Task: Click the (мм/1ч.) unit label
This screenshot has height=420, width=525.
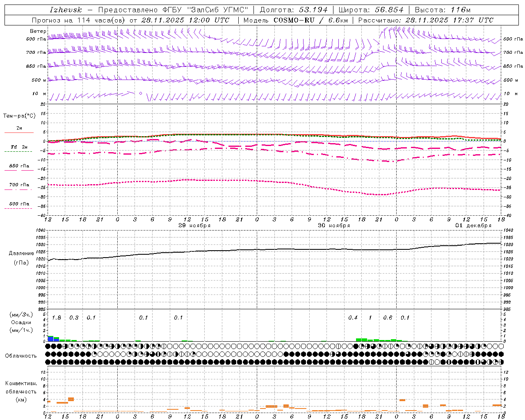Action: (22, 330)
